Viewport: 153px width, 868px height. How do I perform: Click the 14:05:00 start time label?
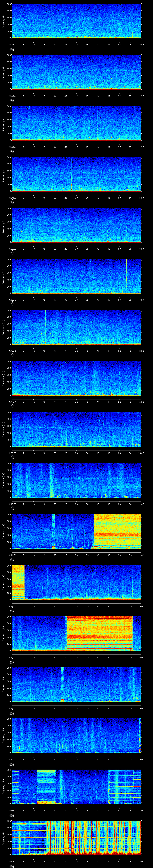(x=12, y=249)
